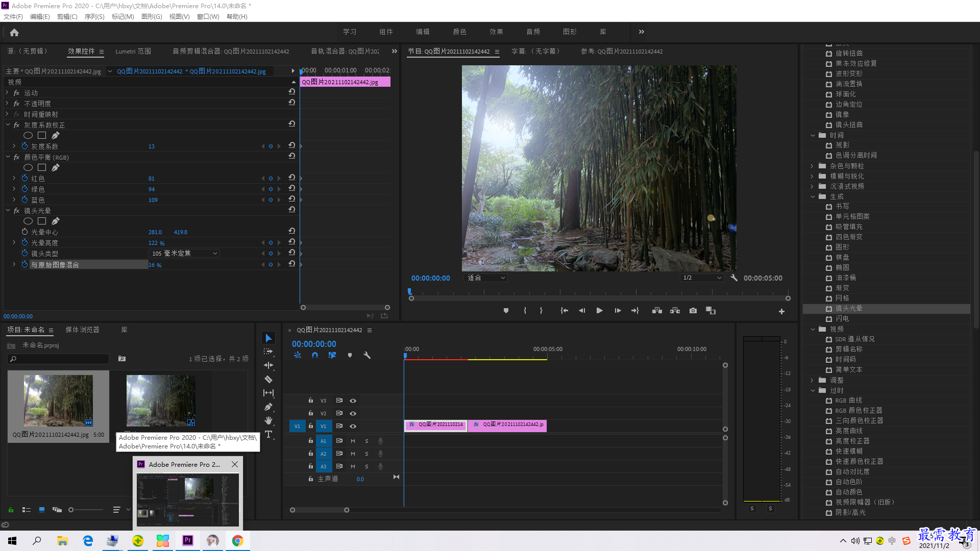Reset the 灰度系数校正 effect

pos(292,124)
